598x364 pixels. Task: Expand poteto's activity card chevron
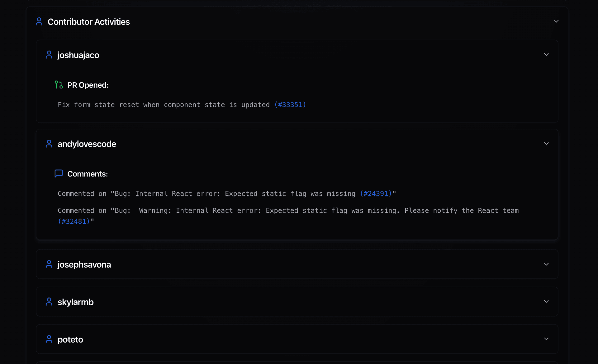coord(546,339)
